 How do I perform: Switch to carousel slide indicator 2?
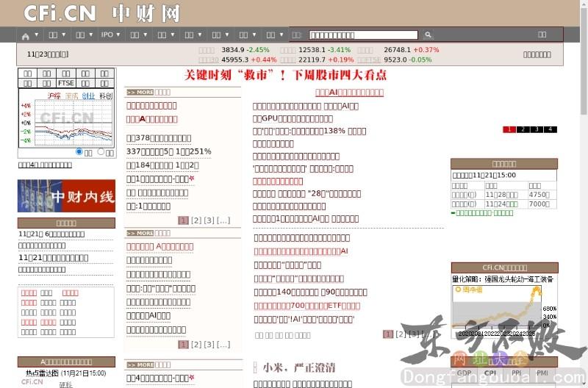pos(523,129)
